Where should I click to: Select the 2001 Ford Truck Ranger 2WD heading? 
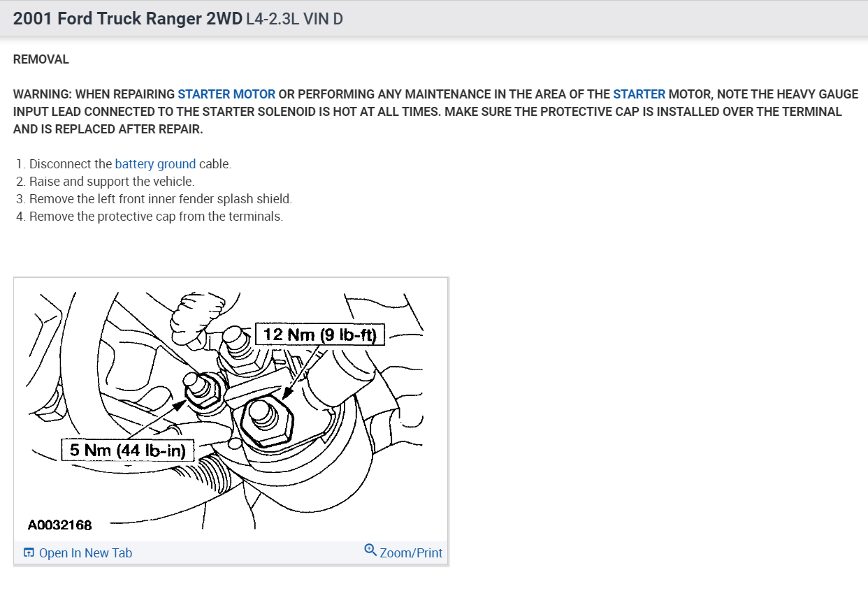(128, 19)
